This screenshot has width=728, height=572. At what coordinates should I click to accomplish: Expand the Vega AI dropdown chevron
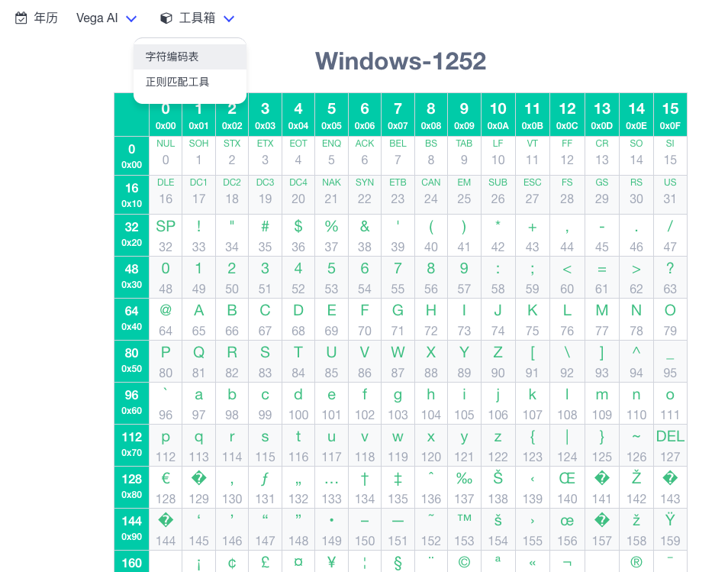click(x=132, y=18)
